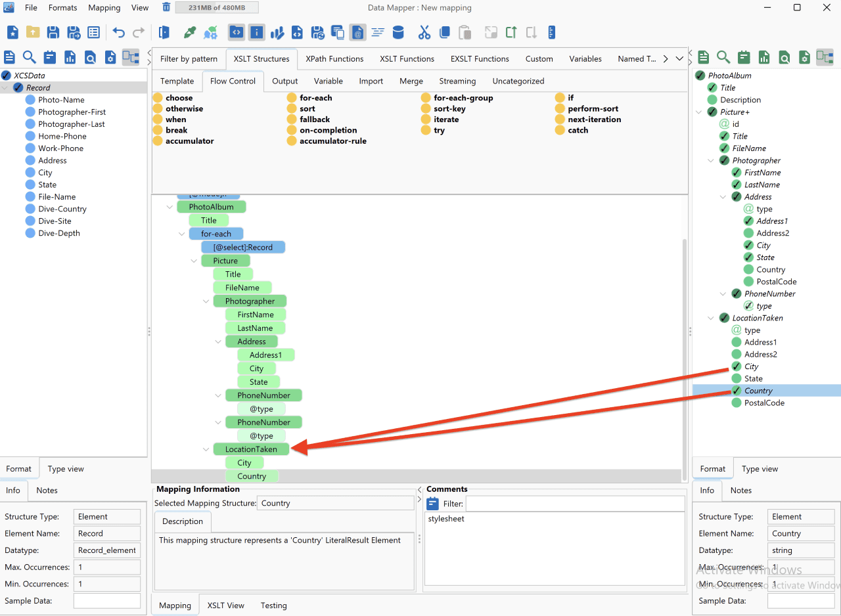Image resolution: width=841 pixels, height=616 pixels.
Task: Select the [@select]:Record mapping node
Action: tap(243, 248)
